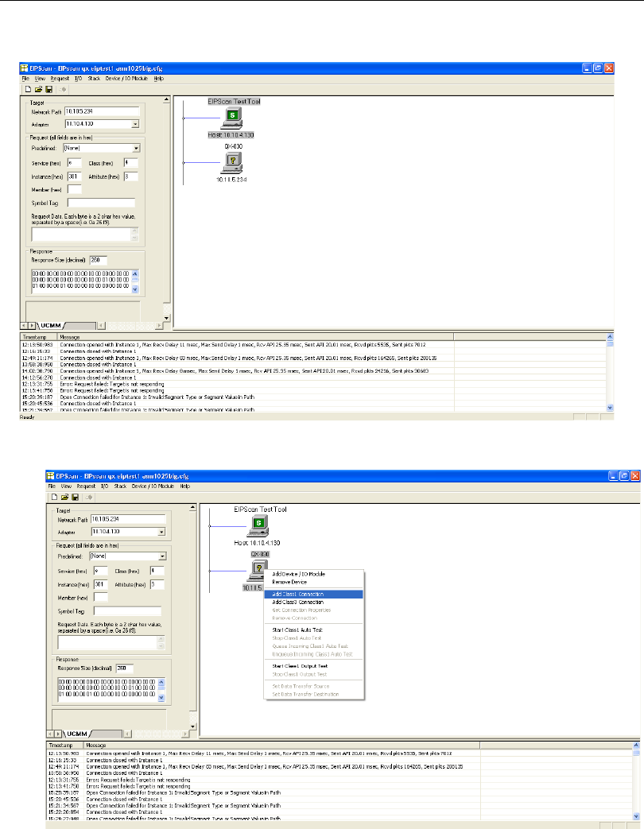Click the Open folder icon in the lower window
Viewport: 644px width, 829px height.
[63, 497]
